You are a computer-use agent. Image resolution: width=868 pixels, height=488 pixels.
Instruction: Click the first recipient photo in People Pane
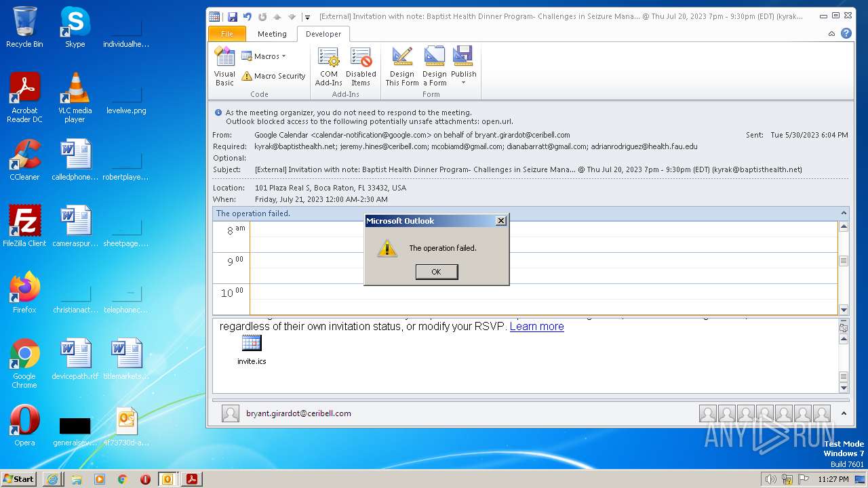pyautogui.click(x=708, y=413)
